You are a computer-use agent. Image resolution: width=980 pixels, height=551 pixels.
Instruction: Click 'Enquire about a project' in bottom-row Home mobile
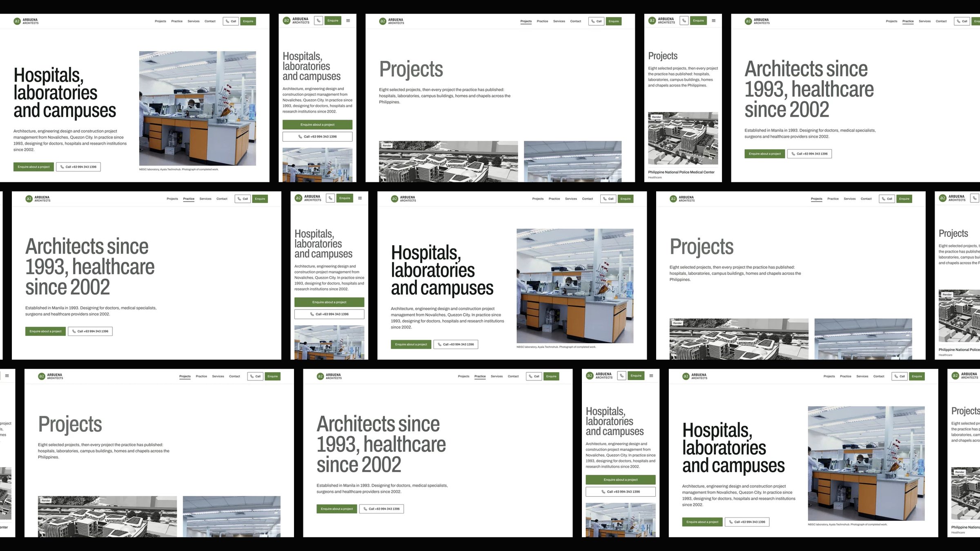[x=620, y=480]
